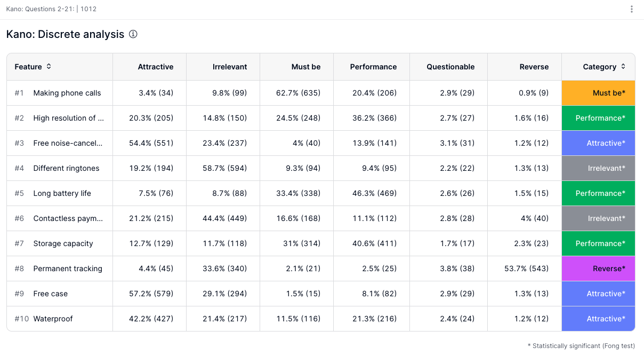Sort table by Feature column arrows
The height and width of the screenshot is (355, 644).
tap(49, 67)
